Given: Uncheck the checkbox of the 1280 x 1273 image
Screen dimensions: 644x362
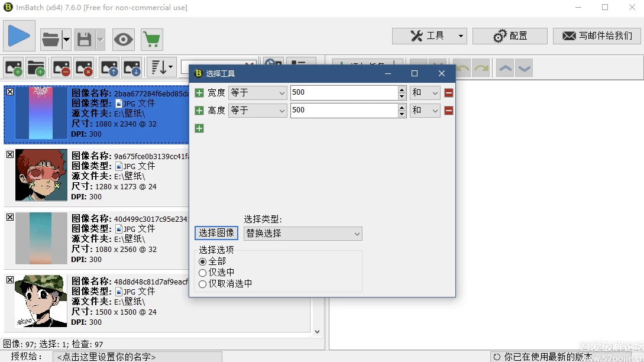Looking at the screenshot, I should (10, 154).
